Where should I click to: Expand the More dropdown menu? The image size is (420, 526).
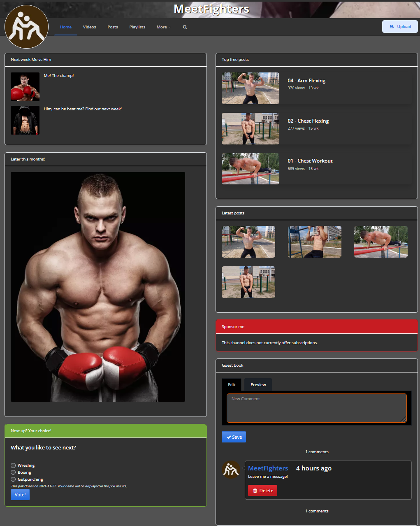tap(163, 27)
